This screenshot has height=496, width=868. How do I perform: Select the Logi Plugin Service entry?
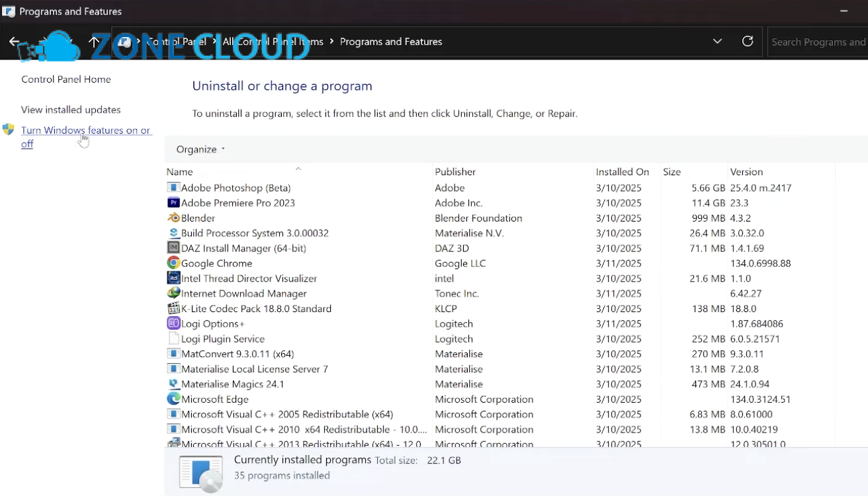[223, 339]
